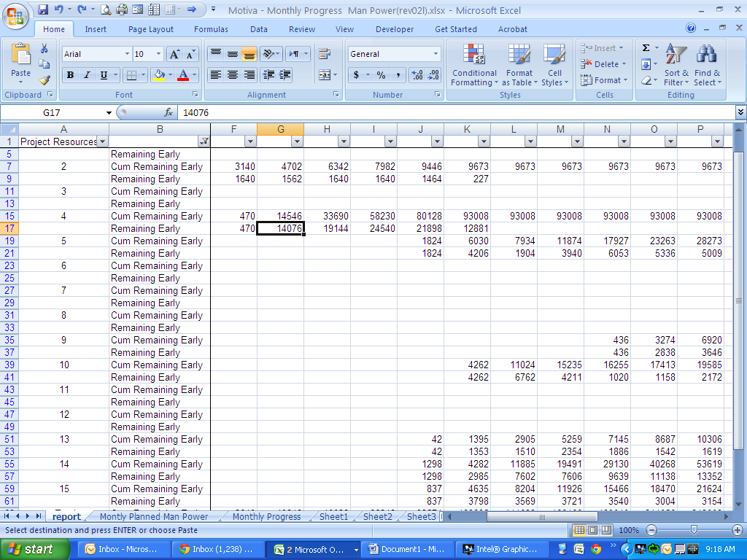Open the filter dropdown on Project Resources column
Image resolution: width=747 pixels, height=560 pixels.
point(103,141)
